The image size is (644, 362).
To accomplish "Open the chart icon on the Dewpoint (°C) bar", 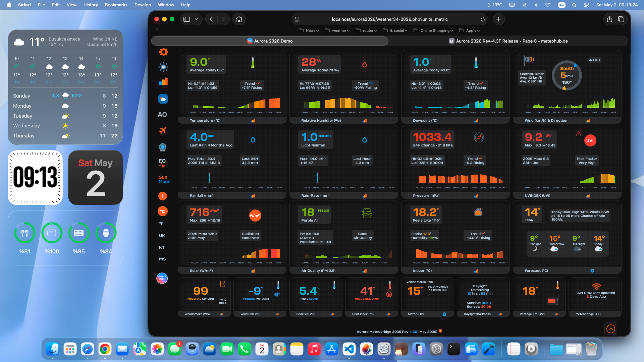I will (476, 121).
